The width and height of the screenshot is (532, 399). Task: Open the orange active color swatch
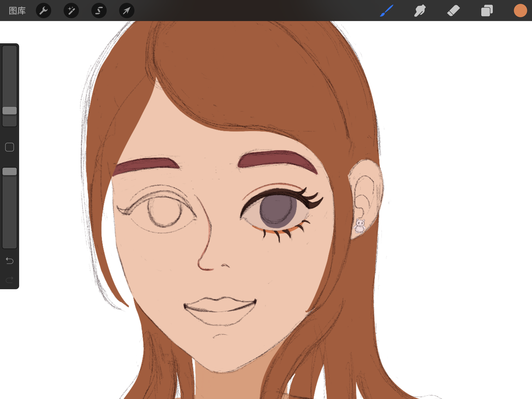[x=521, y=11]
